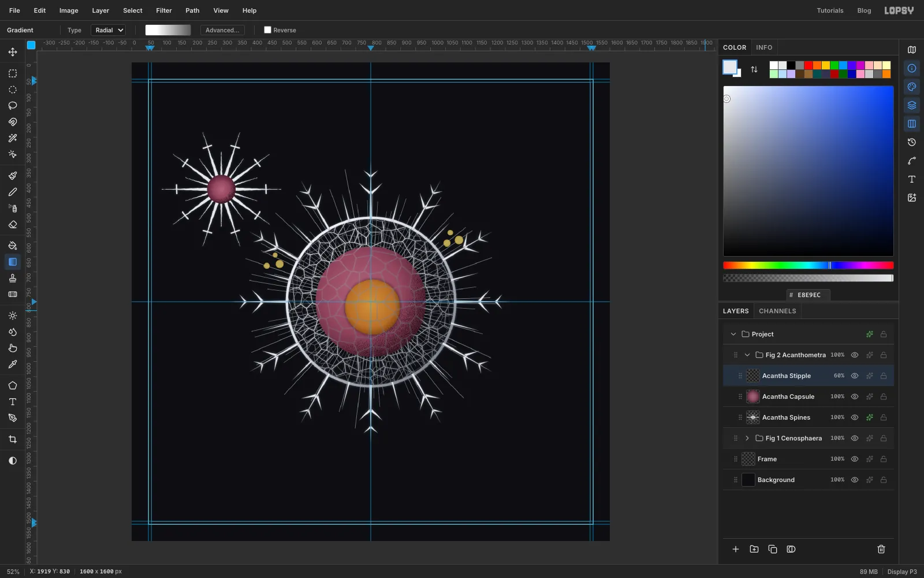Activate the Paint Bucket tool
This screenshot has width=924, height=578.
[x=13, y=246]
